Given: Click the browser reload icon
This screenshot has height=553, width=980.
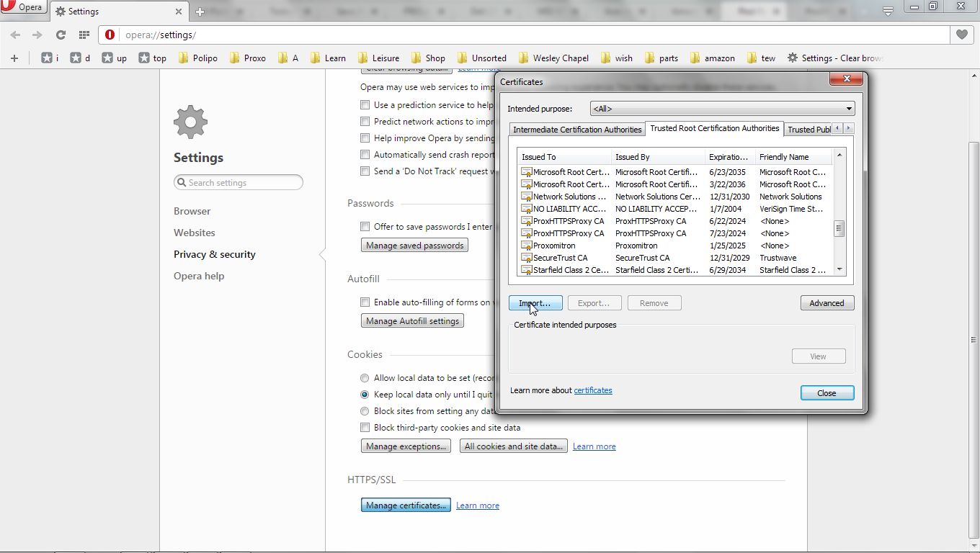Looking at the screenshot, I should pos(61,35).
